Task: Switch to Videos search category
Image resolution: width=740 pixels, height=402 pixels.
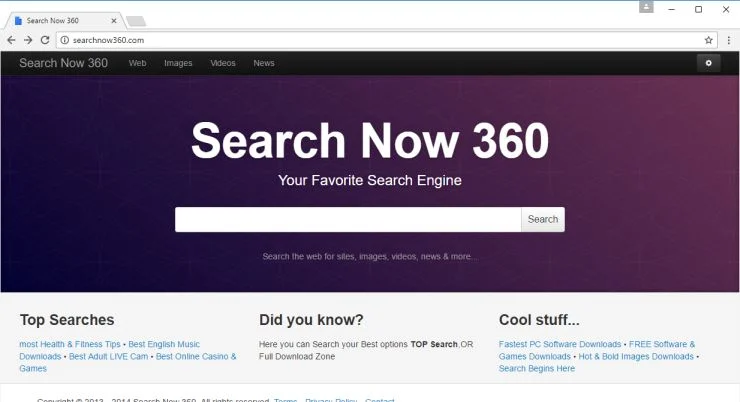Action: [223, 63]
